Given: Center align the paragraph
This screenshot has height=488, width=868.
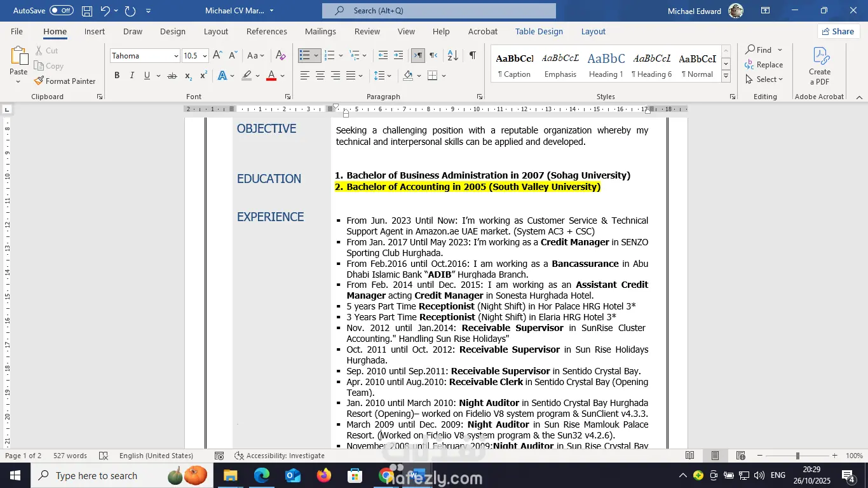Looking at the screenshot, I should pos(320,76).
